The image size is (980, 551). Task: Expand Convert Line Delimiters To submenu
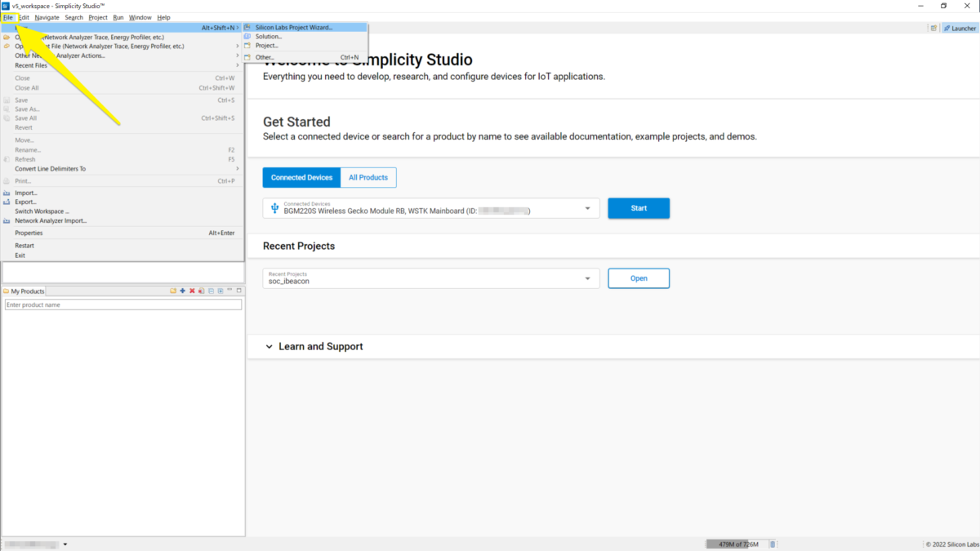[x=122, y=169]
